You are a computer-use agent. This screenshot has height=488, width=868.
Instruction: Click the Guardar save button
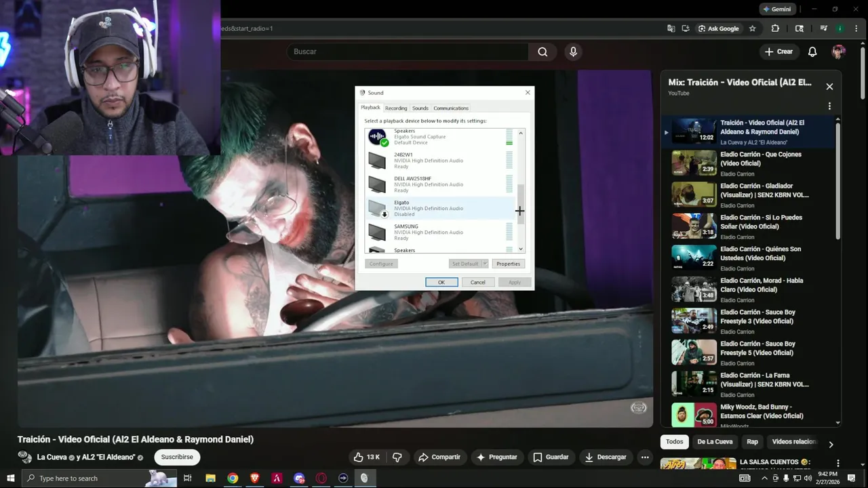(551, 457)
